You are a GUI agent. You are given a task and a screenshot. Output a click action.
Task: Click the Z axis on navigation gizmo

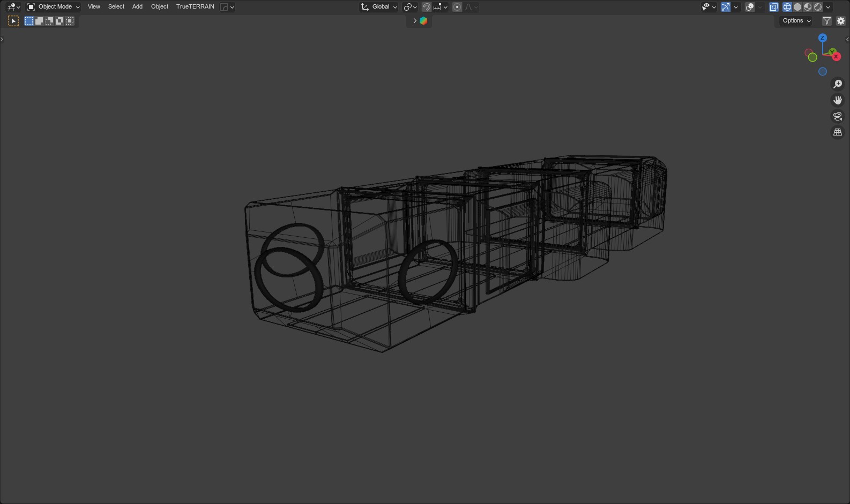click(823, 38)
